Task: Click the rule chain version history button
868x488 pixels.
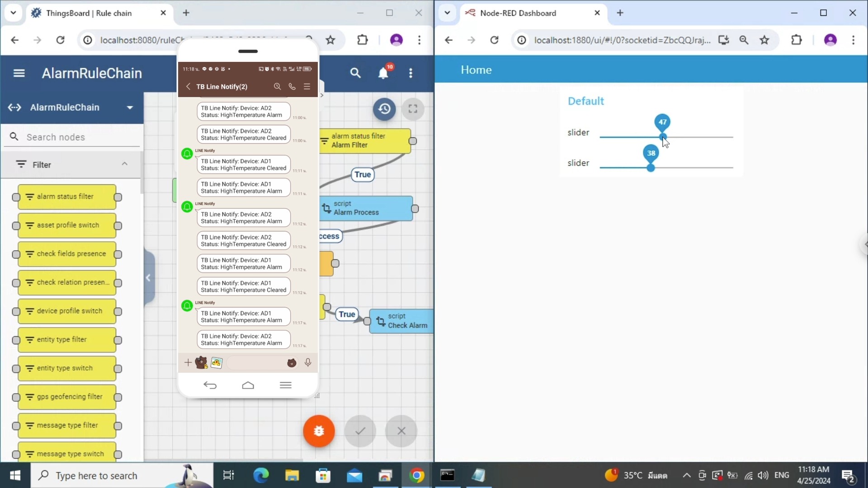Action: tap(384, 109)
